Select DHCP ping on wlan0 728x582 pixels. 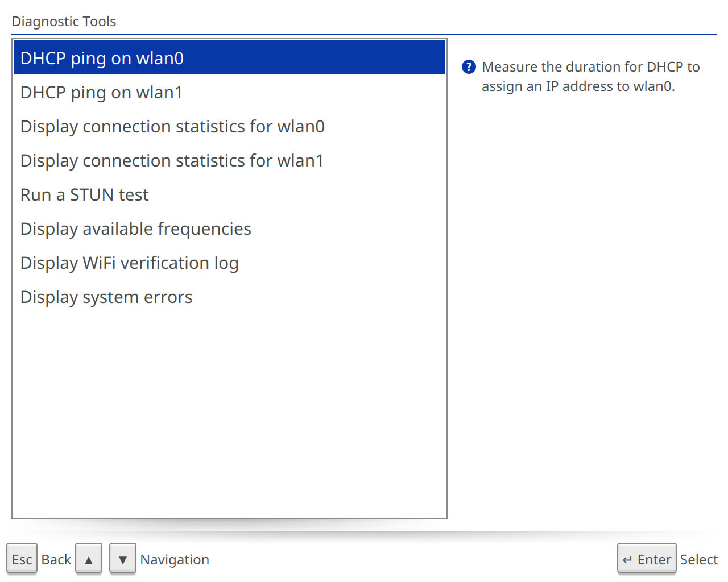pos(229,58)
